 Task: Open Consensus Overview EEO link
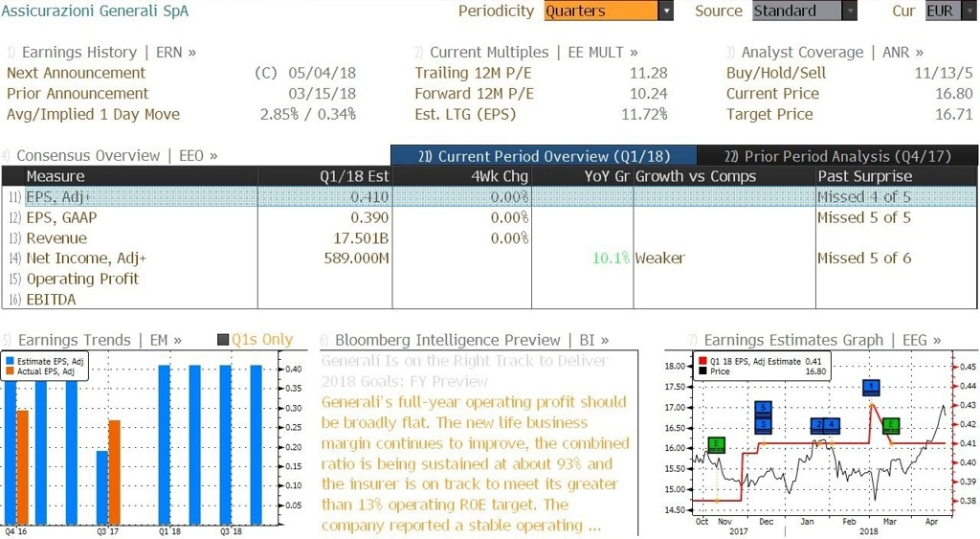117,156
